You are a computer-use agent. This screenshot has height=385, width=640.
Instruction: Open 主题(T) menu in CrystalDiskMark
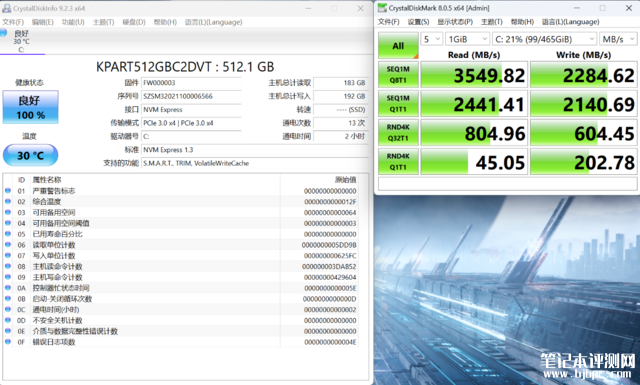[x=491, y=22]
